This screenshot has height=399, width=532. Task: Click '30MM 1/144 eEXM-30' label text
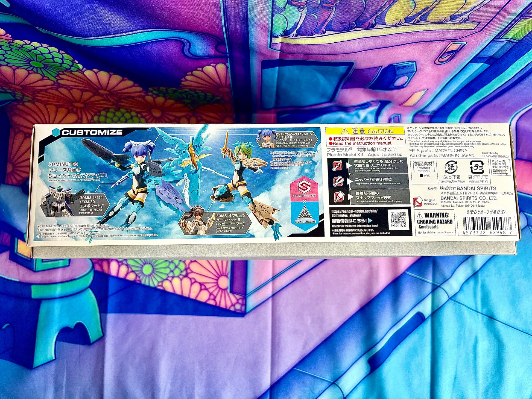(x=91, y=200)
